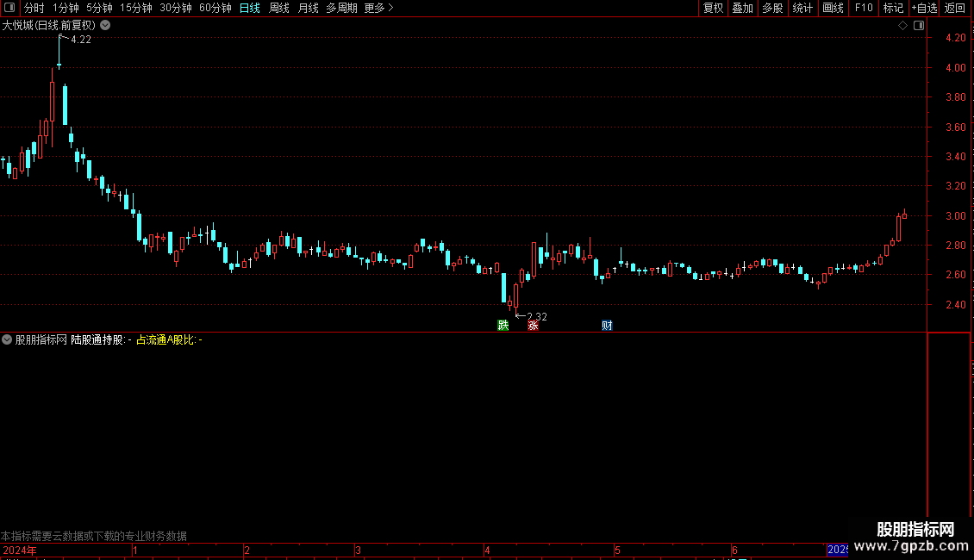Click the 4.00 price axis value
974x560 pixels.
tap(955, 68)
